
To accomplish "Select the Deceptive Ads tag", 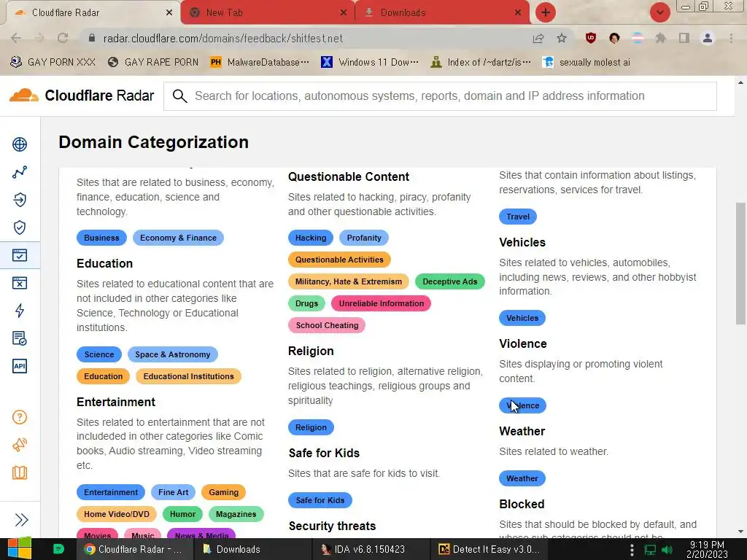I will (449, 281).
